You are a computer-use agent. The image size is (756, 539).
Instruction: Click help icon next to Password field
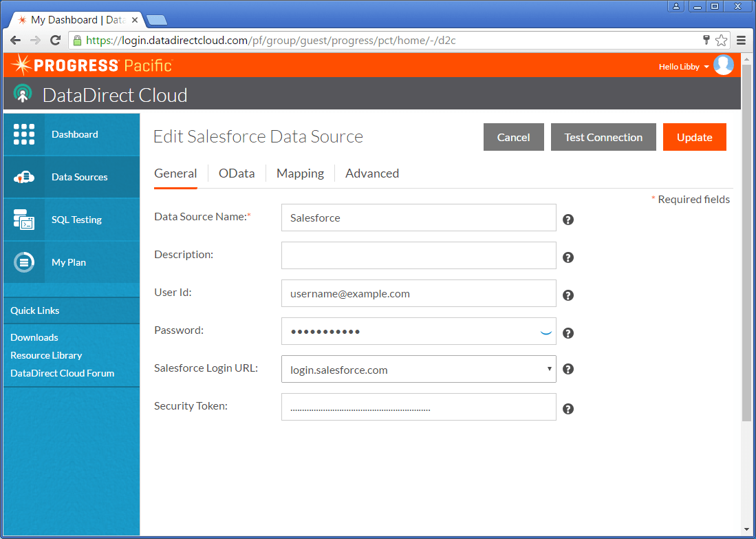pos(568,333)
